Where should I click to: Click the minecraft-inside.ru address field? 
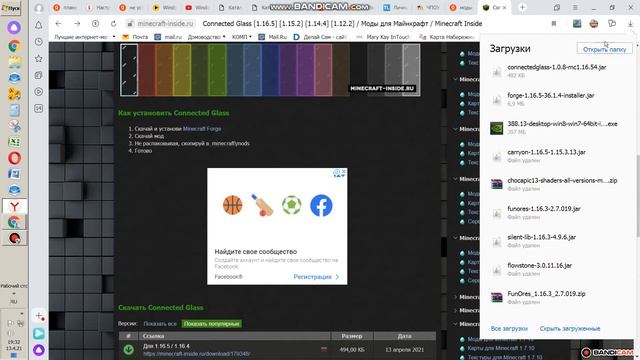point(165,24)
